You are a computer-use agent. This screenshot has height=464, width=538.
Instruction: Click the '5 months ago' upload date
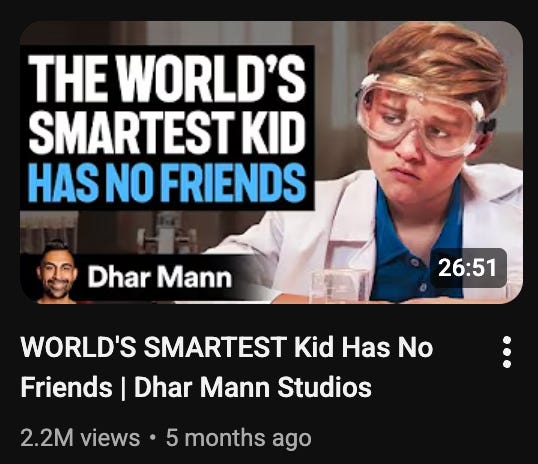pos(238,438)
